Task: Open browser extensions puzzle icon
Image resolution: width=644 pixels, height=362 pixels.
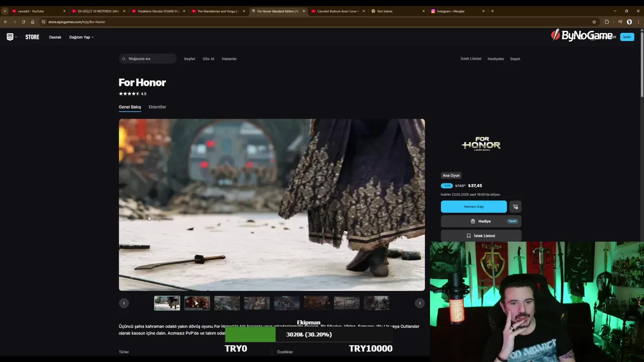Action: tap(607, 22)
